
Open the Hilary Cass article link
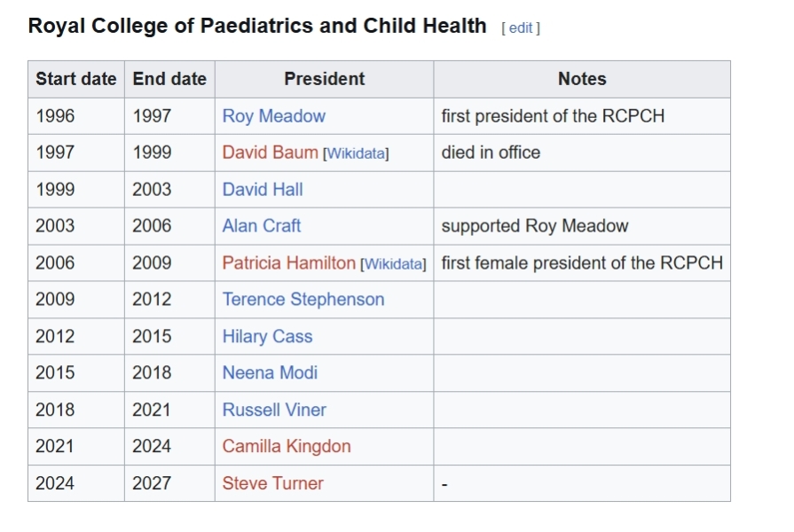[267, 337]
